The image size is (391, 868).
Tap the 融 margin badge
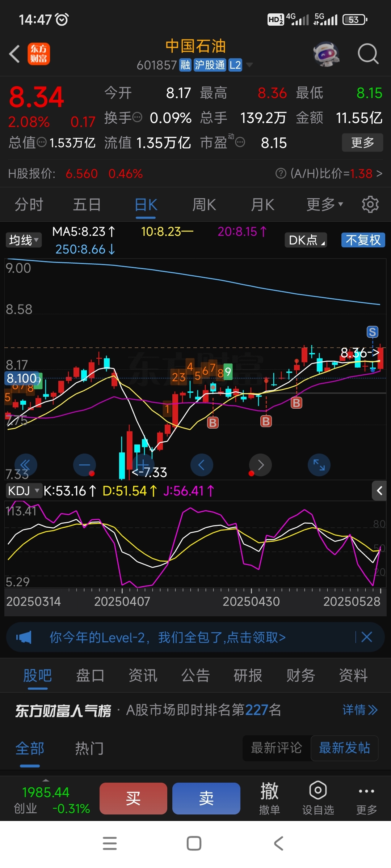[x=185, y=65]
